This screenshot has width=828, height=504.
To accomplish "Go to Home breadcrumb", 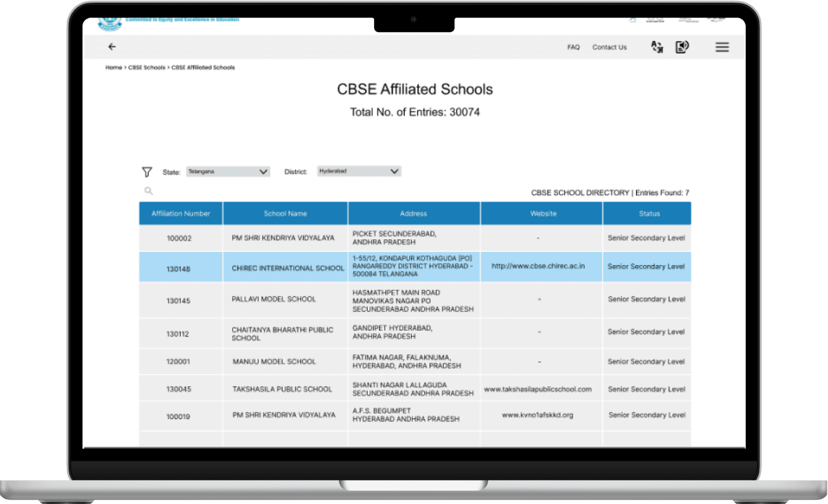I will pyautogui.click(x=114, y=68).
